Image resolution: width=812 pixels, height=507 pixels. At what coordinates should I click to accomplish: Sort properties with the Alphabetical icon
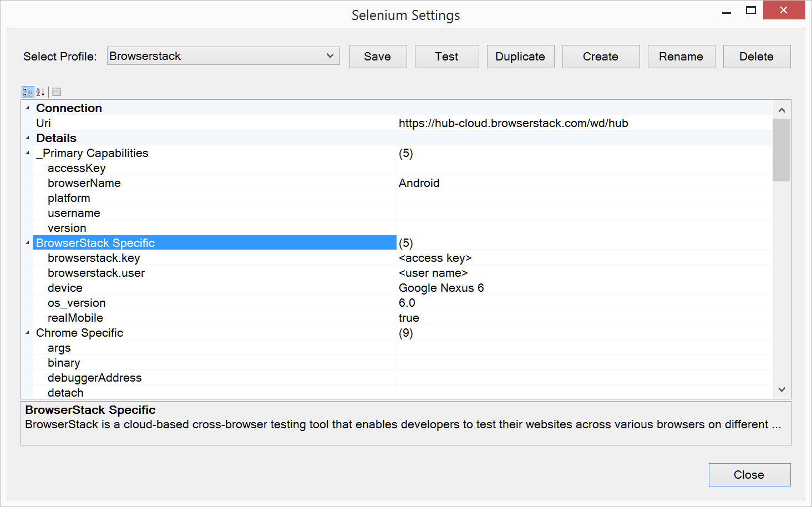40,92
